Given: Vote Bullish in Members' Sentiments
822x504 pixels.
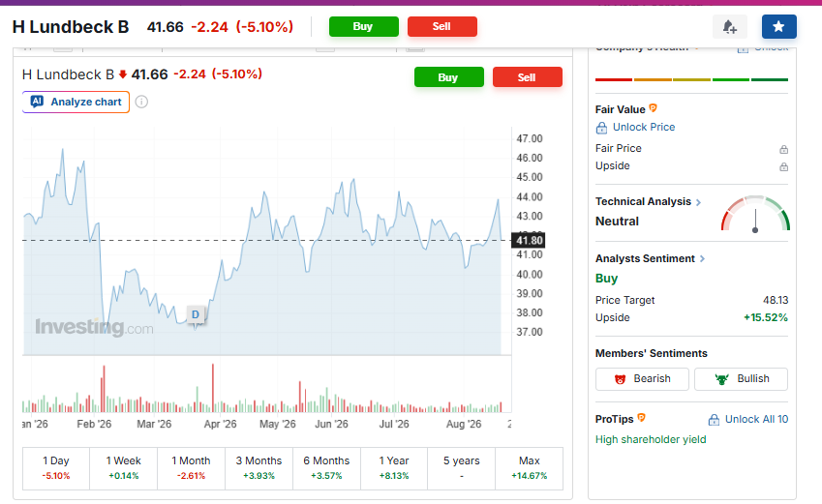Looking at the screenshot, I should point(742,379).
